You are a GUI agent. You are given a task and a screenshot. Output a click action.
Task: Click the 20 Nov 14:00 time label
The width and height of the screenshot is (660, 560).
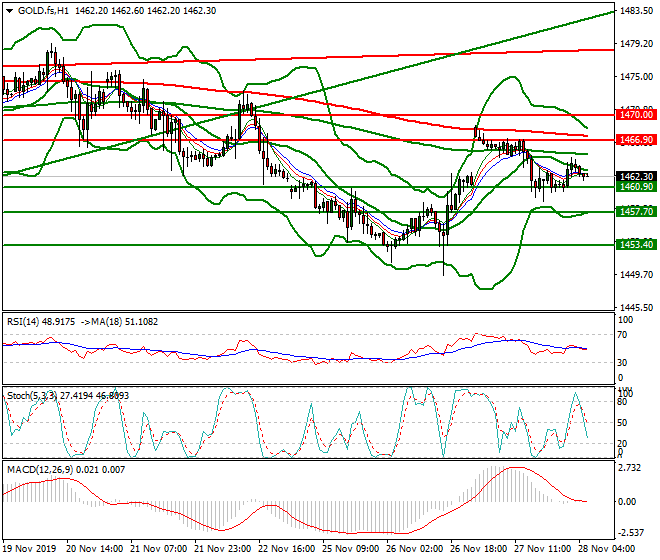click(95, 549)
